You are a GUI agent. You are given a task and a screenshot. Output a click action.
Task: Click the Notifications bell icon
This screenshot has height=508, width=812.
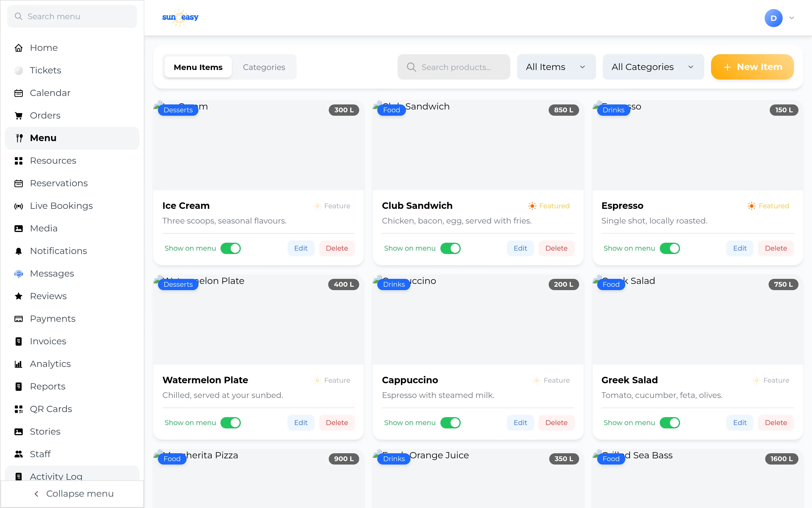[19, 251]
